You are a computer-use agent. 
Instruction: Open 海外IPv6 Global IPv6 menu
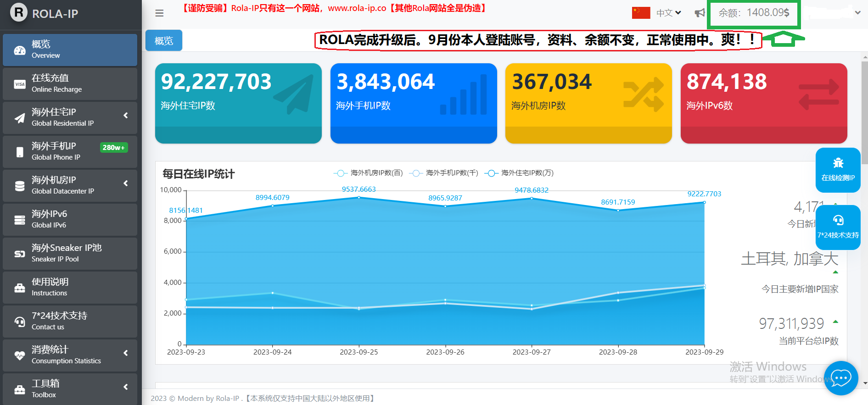click(70, 219)
